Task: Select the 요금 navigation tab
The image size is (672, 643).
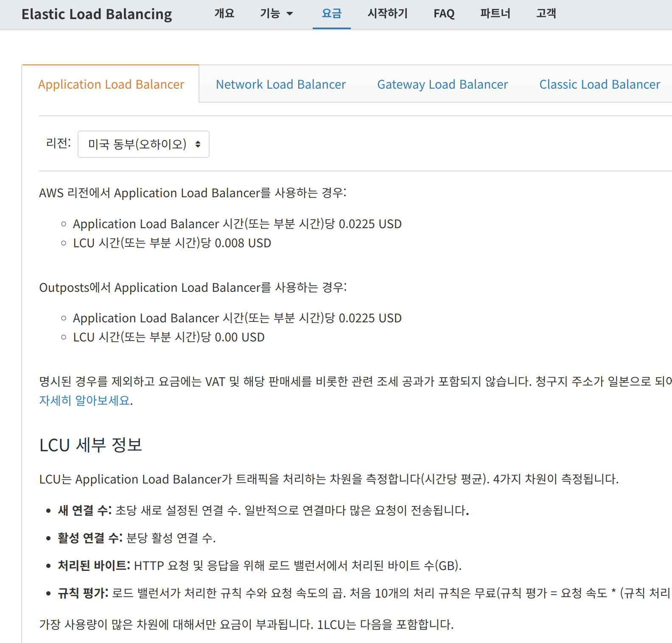Action: (331, 14)
